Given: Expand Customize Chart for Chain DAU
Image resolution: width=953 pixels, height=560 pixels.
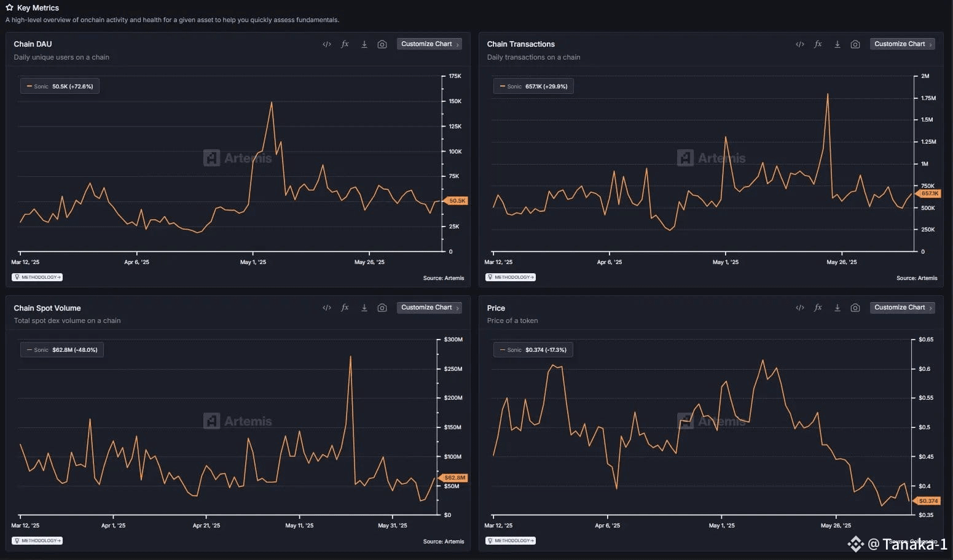Looking at the screenshot, I should (429, 44).
